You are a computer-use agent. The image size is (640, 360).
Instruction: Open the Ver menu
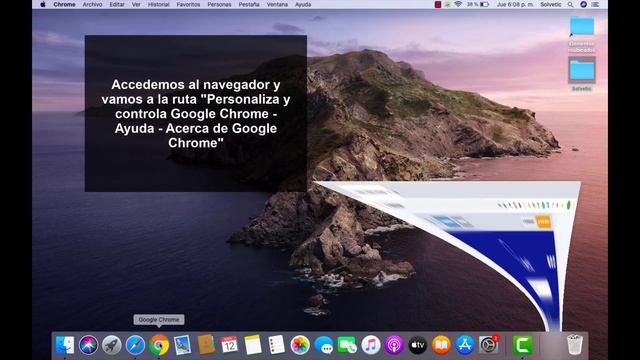136,4
